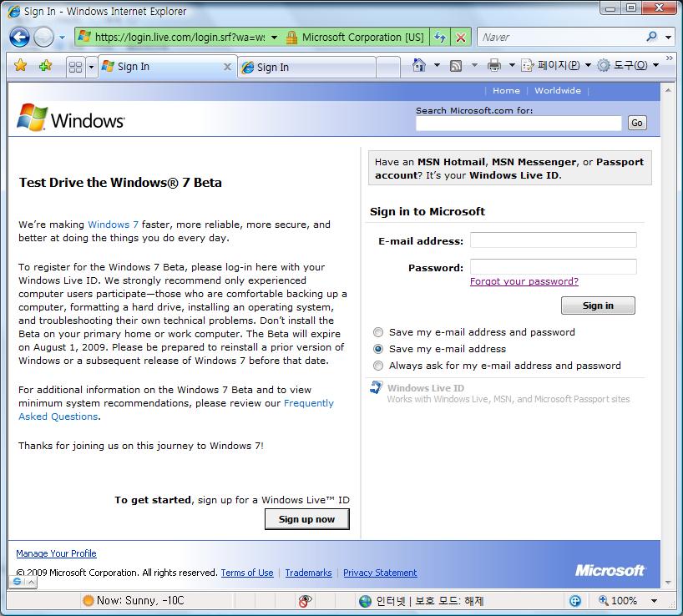683x616 pixels.
Task: Open Favorites Center star icon
Action: coord(21,66)
